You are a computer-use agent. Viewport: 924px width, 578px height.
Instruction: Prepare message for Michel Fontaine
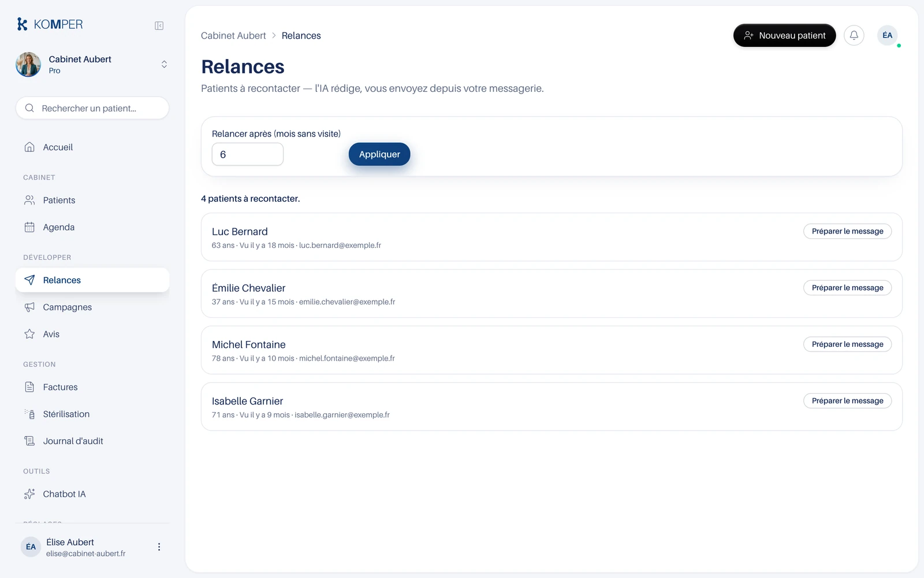coord(847,344)
